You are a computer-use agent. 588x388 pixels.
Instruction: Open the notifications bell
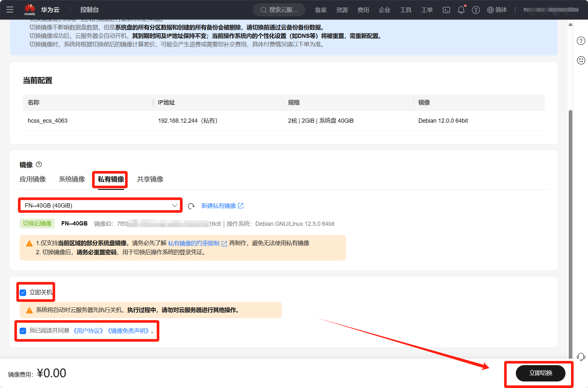[461, 10]
